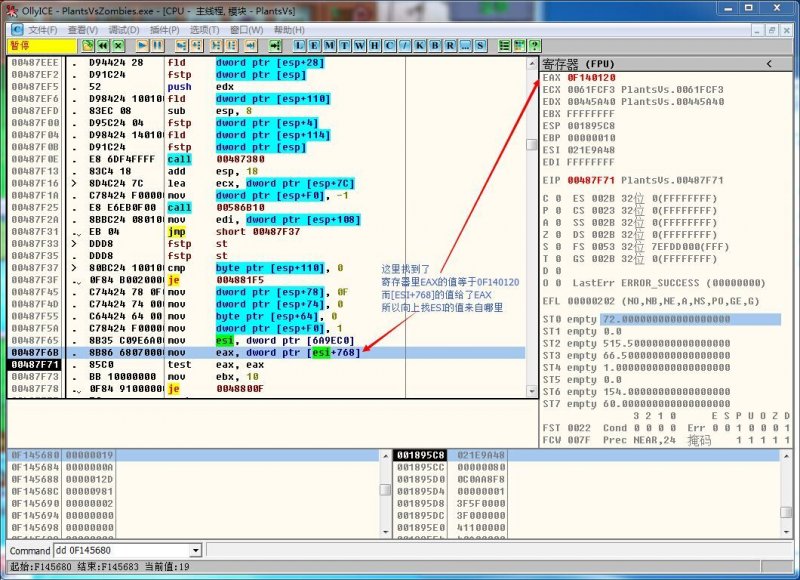Open the Log window with L button
Screen dimensions: 800x580
point(299,46)
